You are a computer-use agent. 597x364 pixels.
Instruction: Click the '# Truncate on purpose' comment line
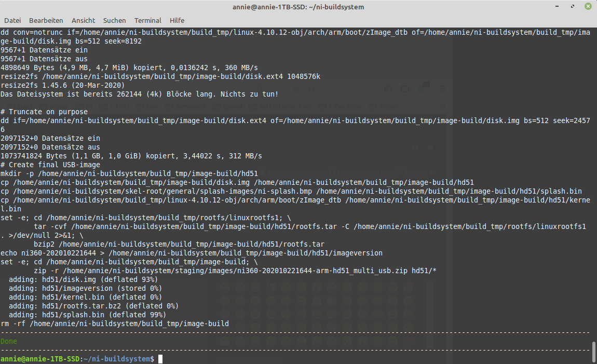(44, 112)
